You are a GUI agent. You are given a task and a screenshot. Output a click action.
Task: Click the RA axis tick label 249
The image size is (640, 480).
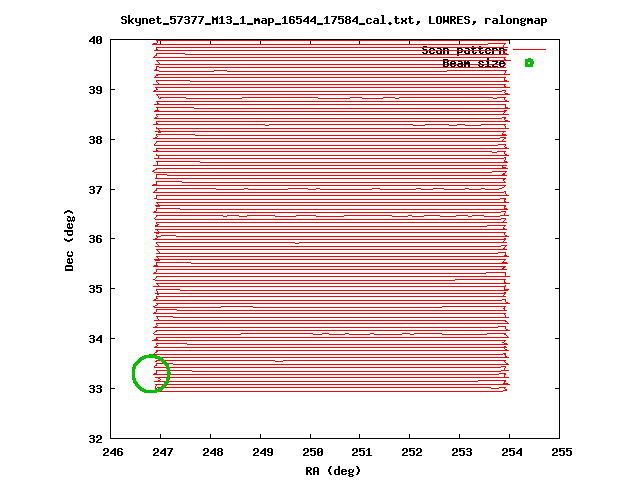(x=262, y=452)
